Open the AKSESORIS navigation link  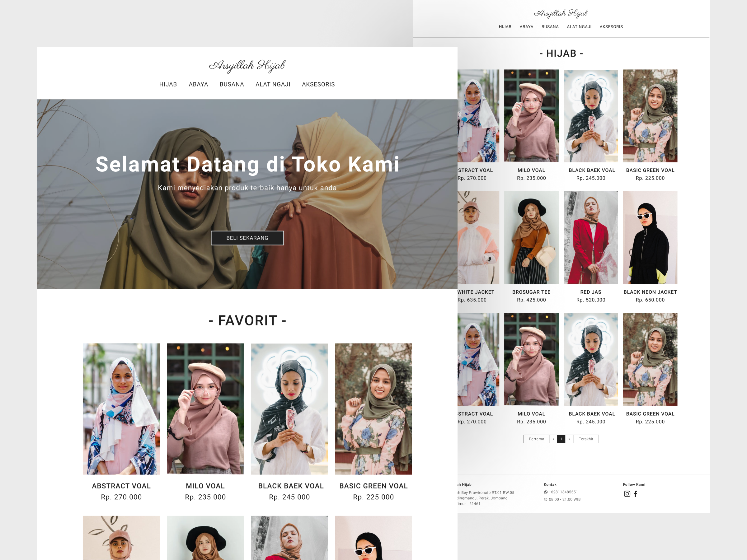318,84
